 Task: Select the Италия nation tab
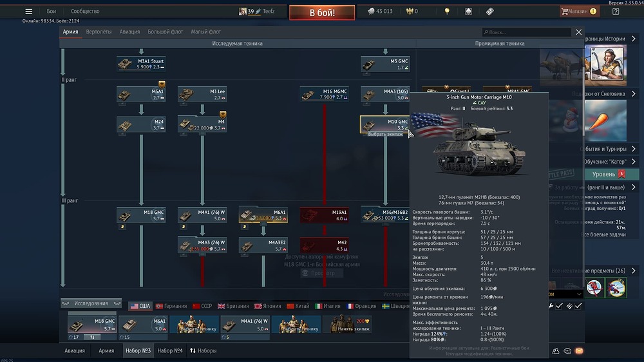point(328,306)
